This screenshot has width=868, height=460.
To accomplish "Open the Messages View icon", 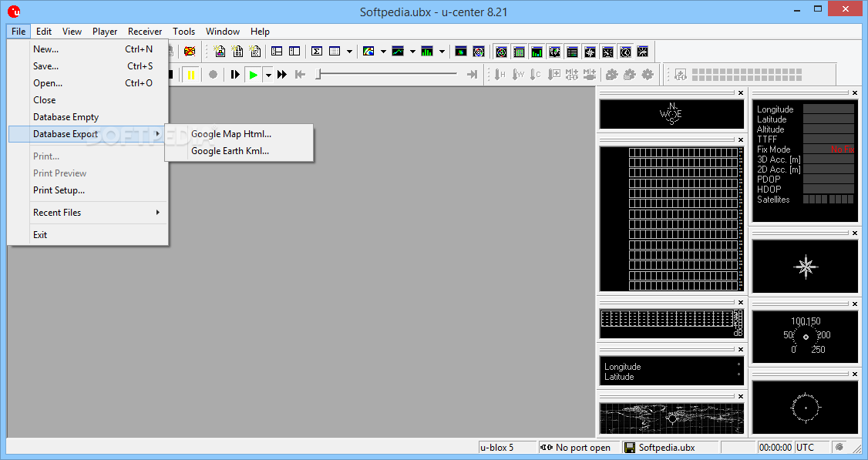I will [x=277, y=52].
